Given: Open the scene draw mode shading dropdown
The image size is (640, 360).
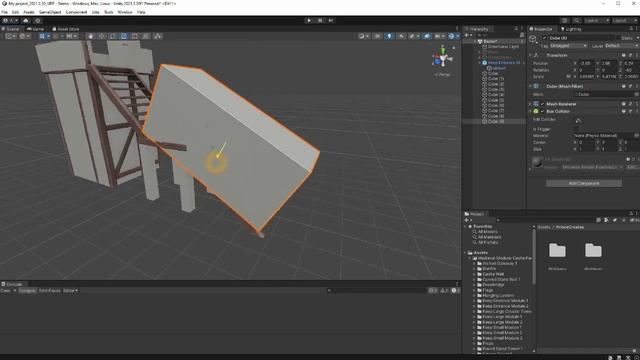Looking at the screenshot, I should (x=363, y=36).
